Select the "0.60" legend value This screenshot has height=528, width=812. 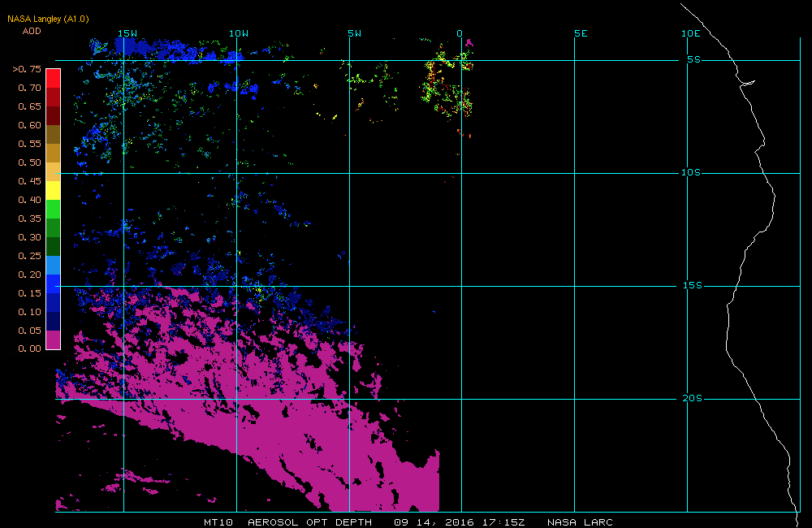click(x=29, y=125)
